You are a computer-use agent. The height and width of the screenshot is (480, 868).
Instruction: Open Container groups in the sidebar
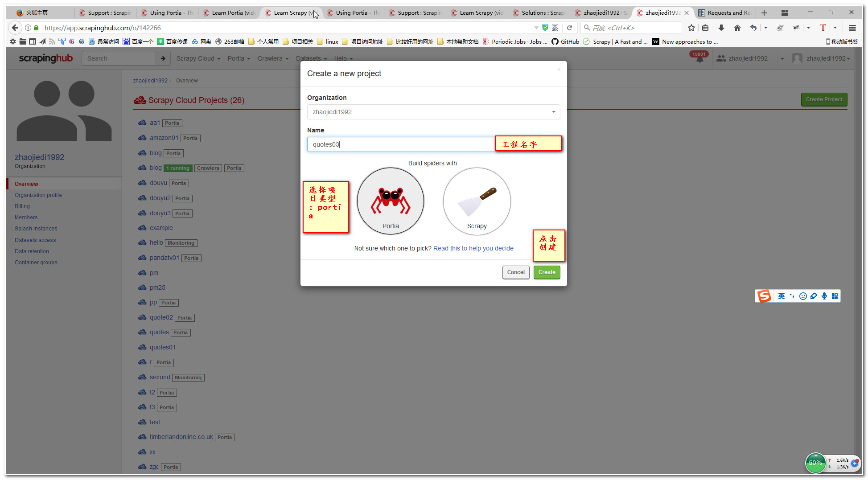[36, 263]
